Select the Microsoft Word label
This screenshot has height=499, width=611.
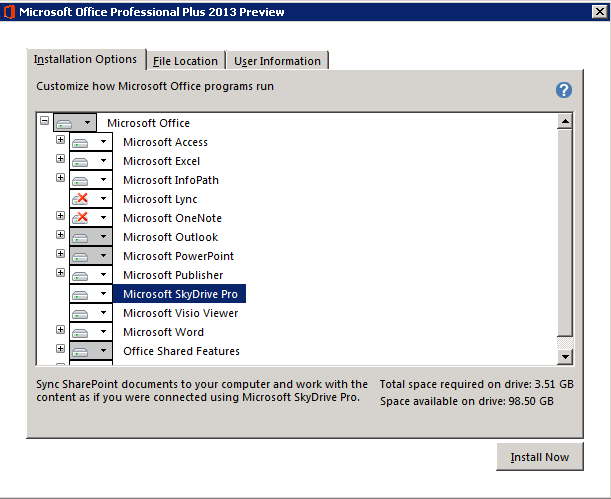pos(163,332)
